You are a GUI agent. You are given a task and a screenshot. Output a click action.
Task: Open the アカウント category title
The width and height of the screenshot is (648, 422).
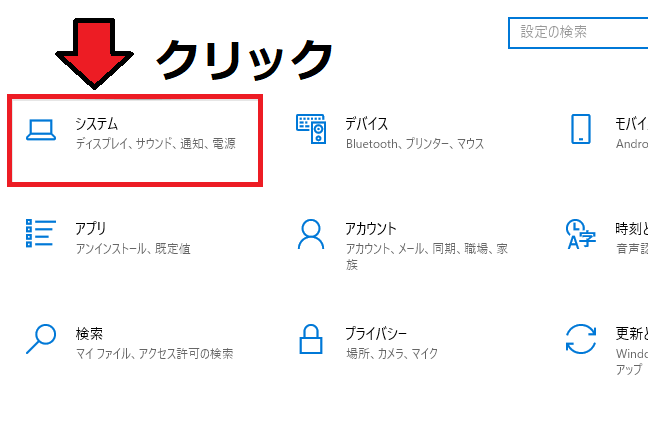point(370,228)
